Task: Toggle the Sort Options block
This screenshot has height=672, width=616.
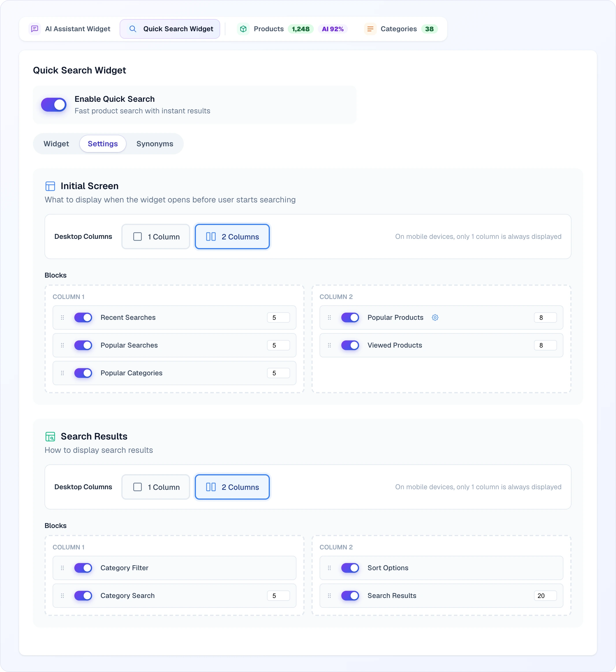Action: pyautogui.click(x=350, y=568)
